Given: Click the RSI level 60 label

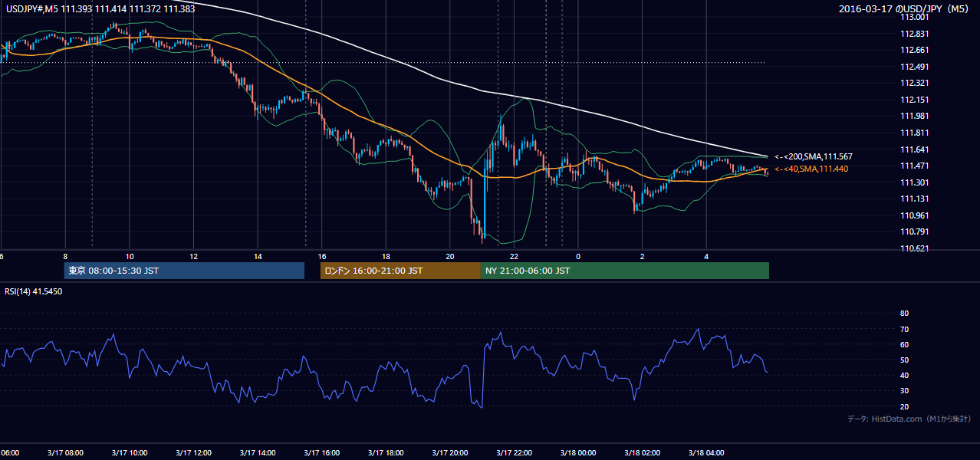Looking at the screenshot, I should coord(904,344).
